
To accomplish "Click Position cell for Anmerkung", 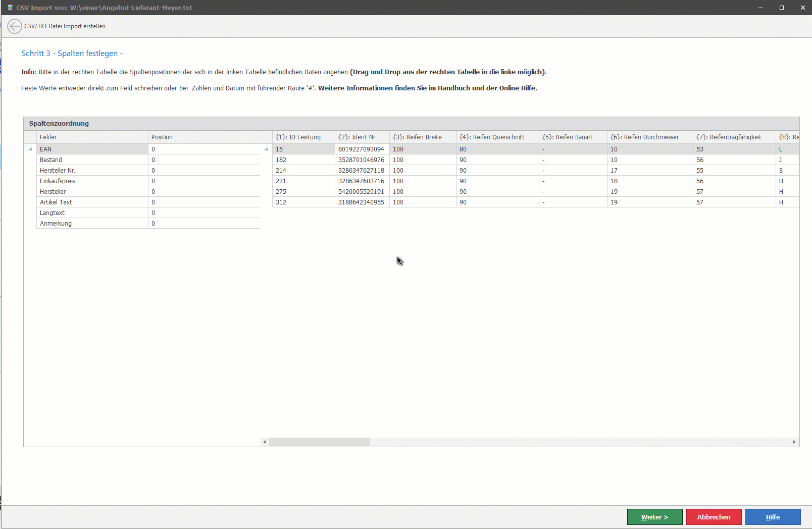I will [204, 224].
